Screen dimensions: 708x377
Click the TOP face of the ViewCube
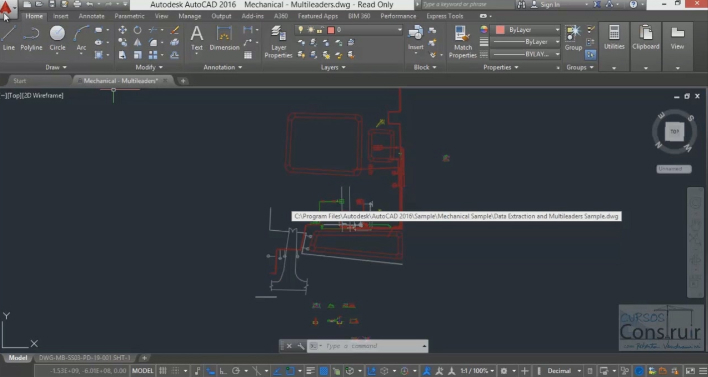coord(674,132)
